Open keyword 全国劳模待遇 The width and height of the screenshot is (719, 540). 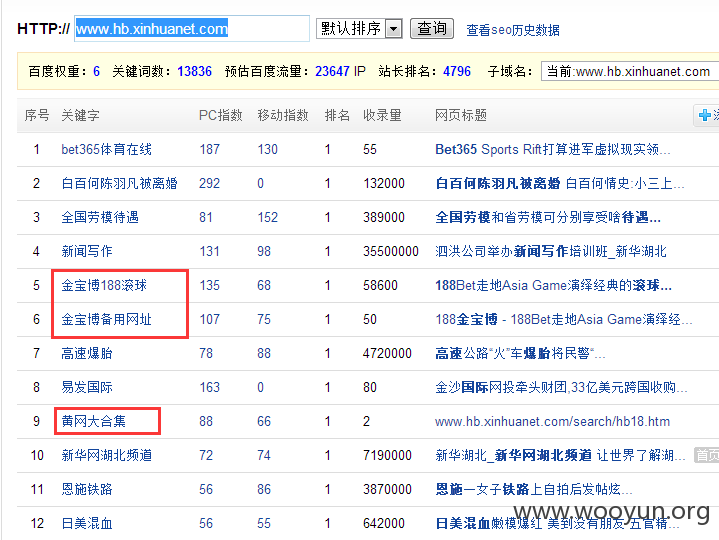click(100, 217)
